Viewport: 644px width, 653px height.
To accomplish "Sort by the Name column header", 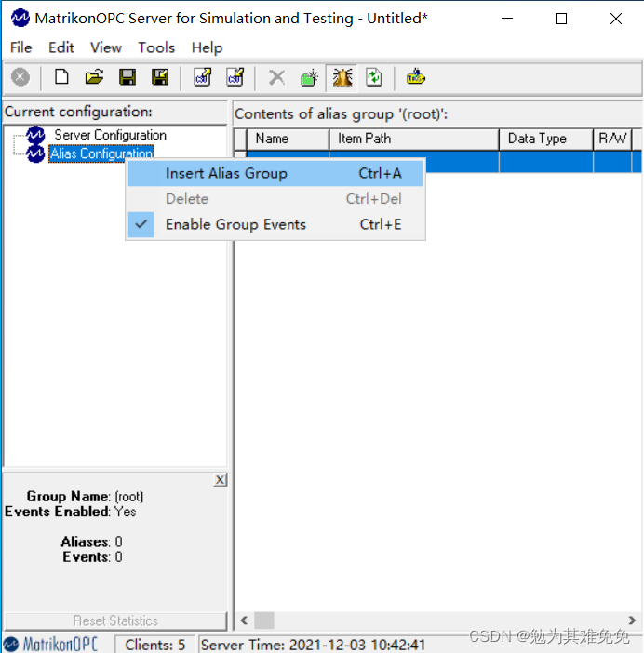I will point(288,139).
